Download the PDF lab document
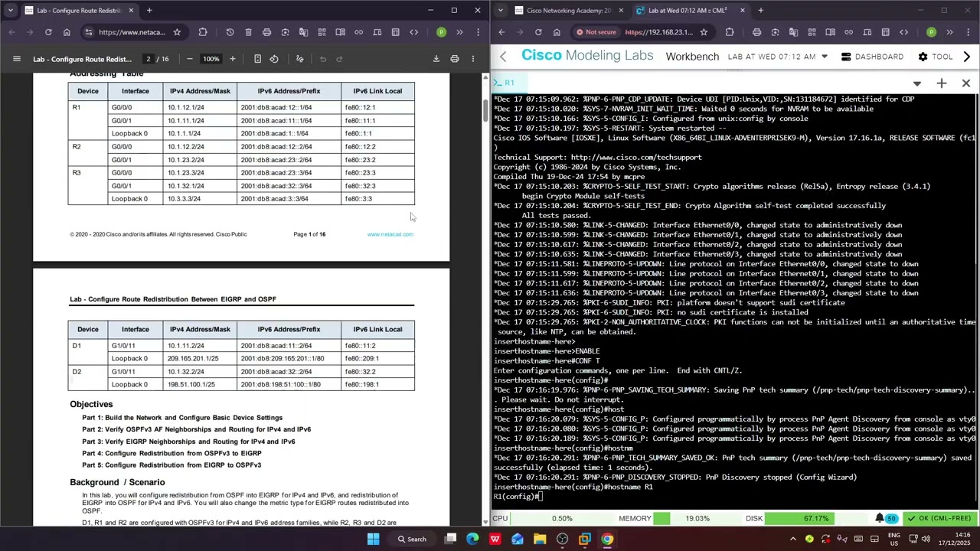The image size is (980, 551). [x=436, y=59]
